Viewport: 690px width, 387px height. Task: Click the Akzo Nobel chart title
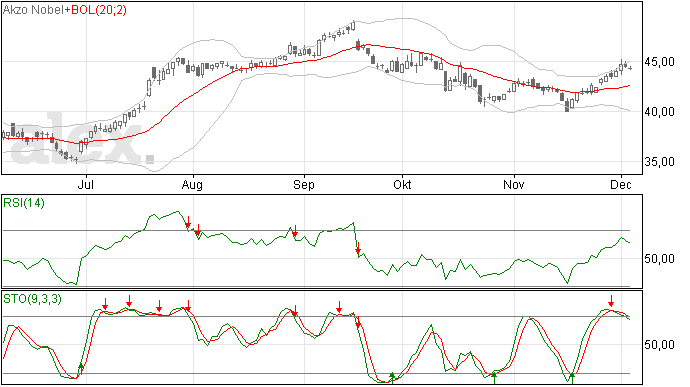(33, 10)
